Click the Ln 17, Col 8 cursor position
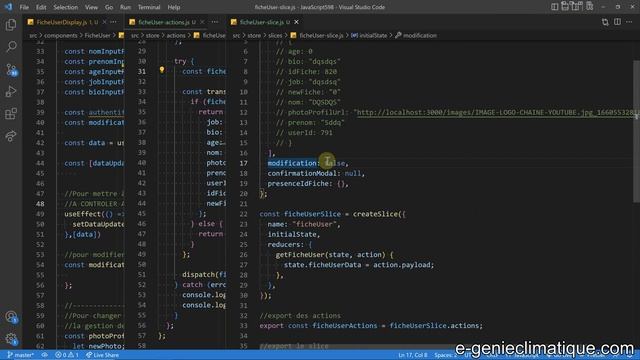This screenshot has height=360, width=640. point(413,355)
